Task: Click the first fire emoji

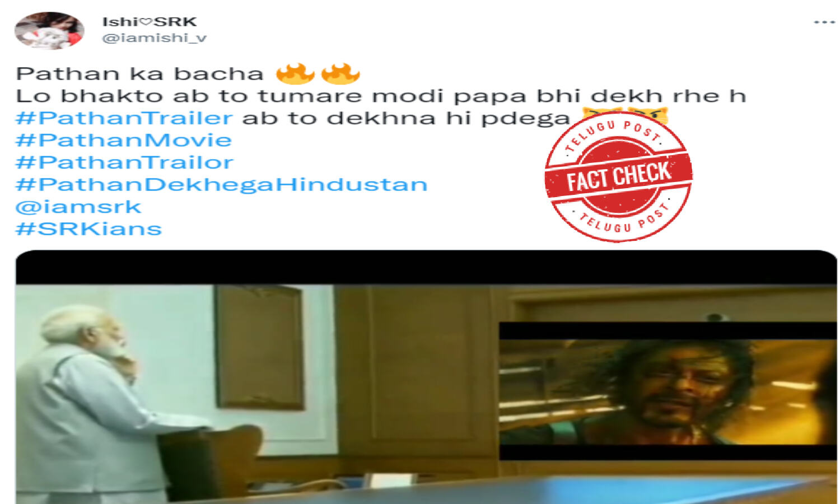Action: click(x=295, y=73)
